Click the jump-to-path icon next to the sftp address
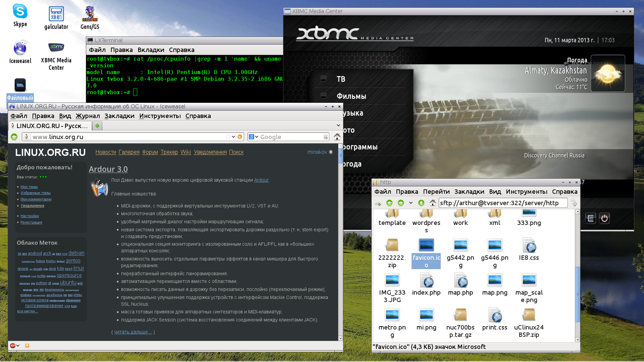Image resolution: width=644 pixels, height=362 pixels. pyautogui.click(x=574, y=203)
